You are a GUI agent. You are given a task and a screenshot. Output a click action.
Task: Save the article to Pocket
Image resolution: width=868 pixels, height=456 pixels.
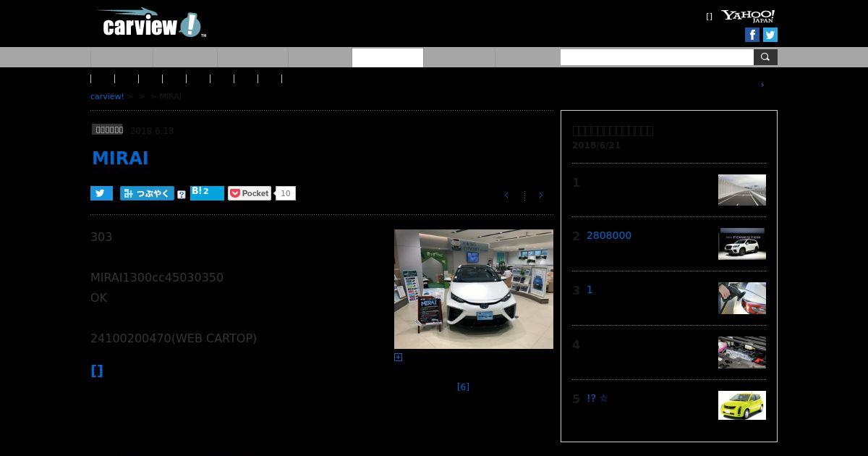pyautogui.click(x=250, y=193)
